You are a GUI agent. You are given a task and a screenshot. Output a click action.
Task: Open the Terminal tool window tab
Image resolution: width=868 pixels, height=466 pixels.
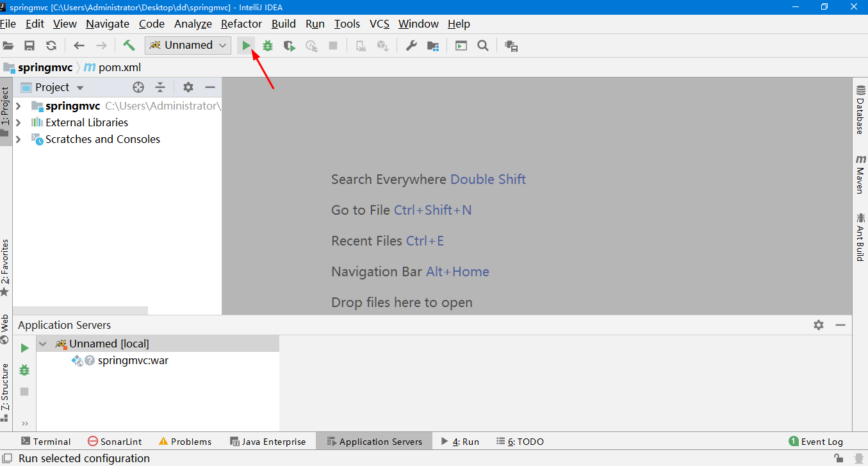[45, 442]
